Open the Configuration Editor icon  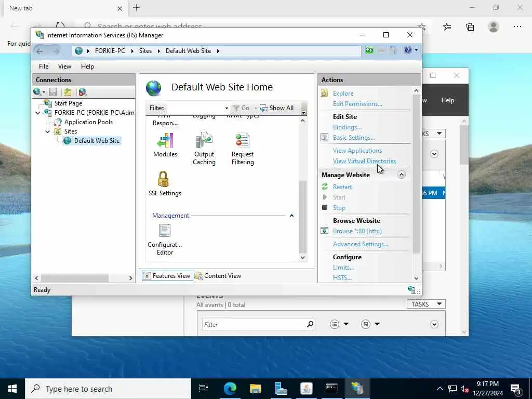click(x=165, y=231)
